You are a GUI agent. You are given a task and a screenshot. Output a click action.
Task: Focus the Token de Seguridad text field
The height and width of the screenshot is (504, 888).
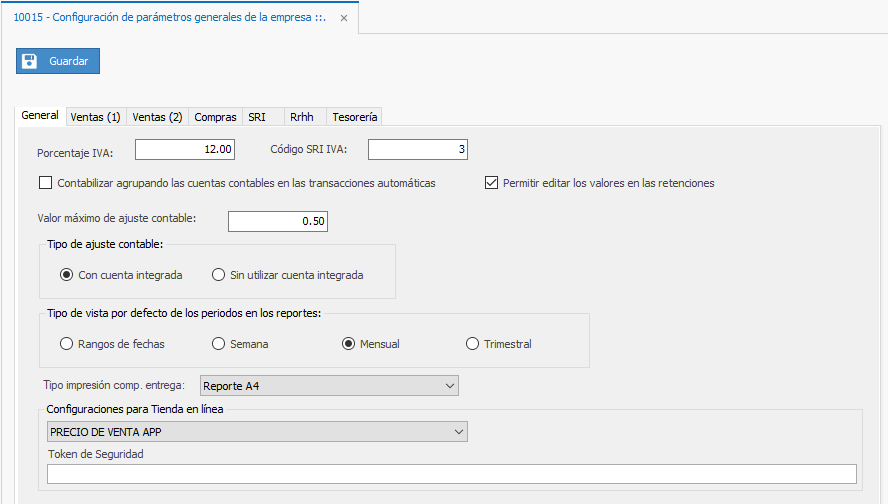[451, 474]
